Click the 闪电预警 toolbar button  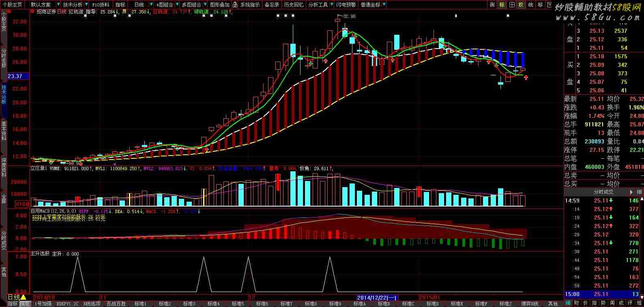click(x=346, y=5)
